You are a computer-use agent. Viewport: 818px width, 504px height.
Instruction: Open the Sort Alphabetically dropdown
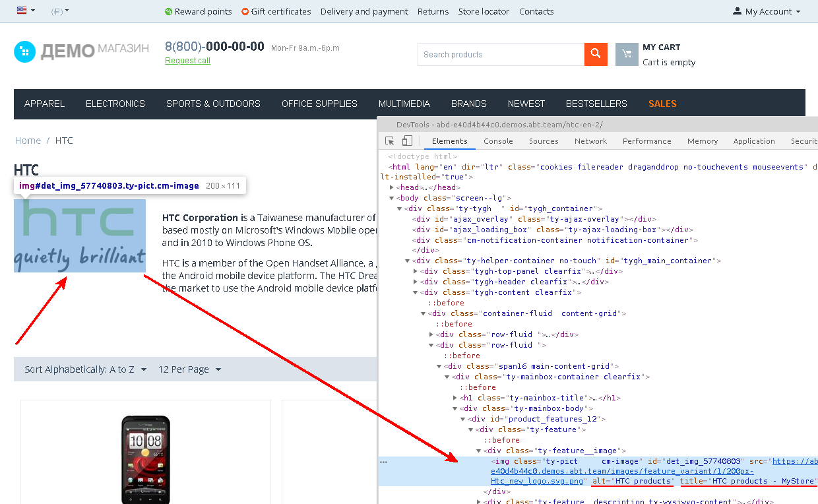point(86,369)
